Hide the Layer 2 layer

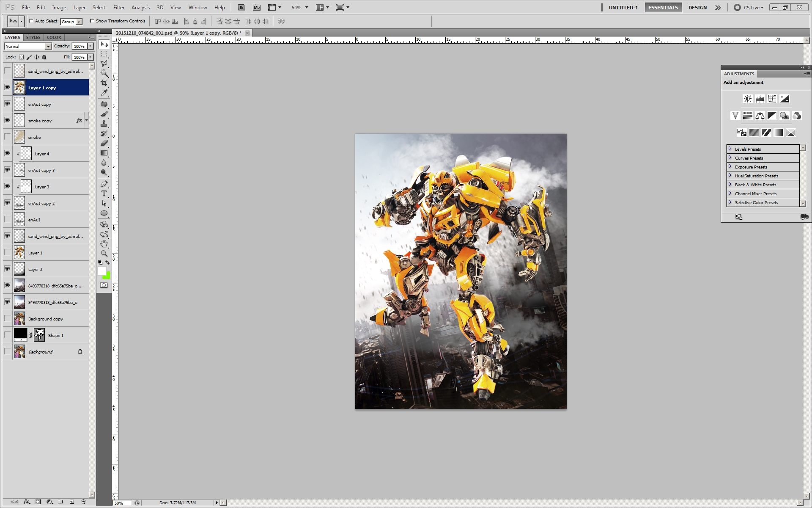[x=7, y=269]
